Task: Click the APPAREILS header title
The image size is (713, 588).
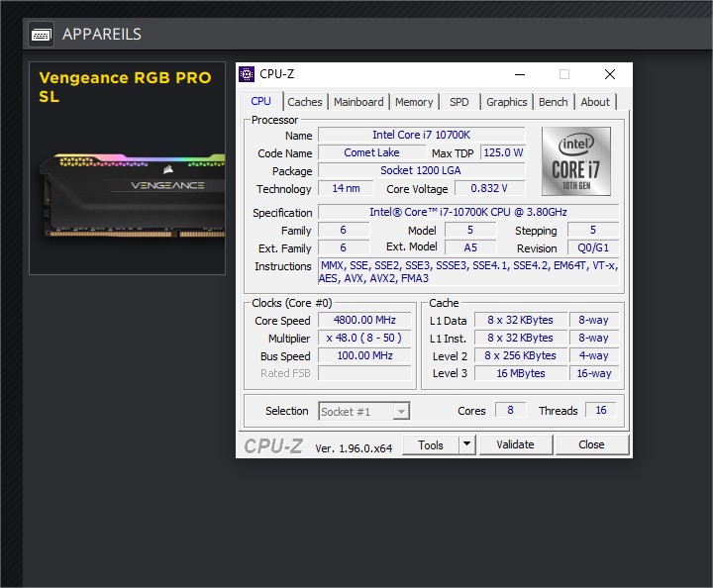Action: click(102, 34)
